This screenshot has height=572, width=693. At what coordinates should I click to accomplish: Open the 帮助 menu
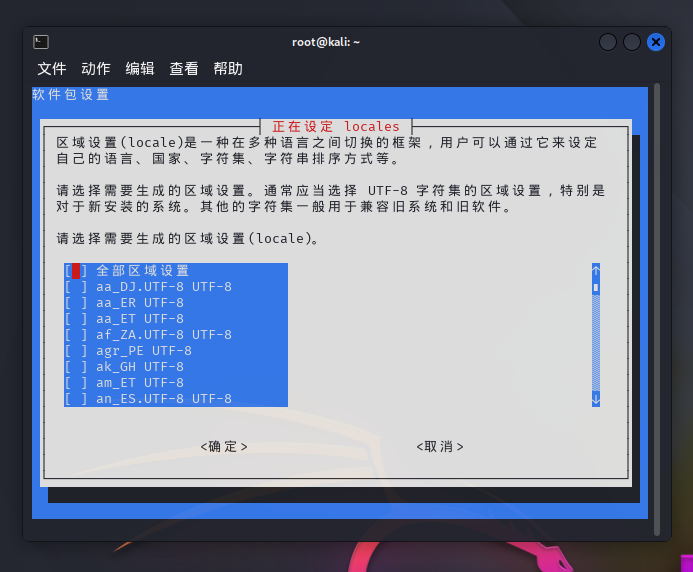[228, 69]
